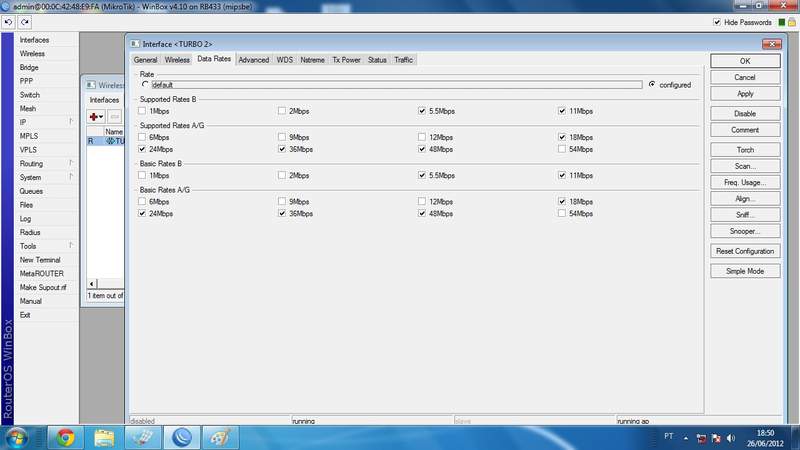Select the configured rate radio button
The height and width of the screenshot is (450, 800).
pos(652,84)
